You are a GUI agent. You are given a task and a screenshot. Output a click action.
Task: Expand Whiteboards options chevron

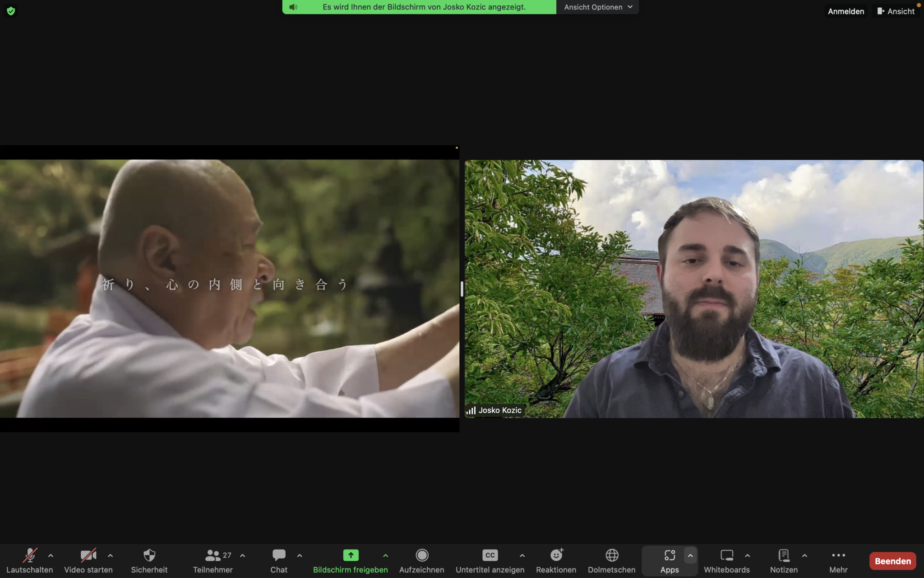[748, 555]
